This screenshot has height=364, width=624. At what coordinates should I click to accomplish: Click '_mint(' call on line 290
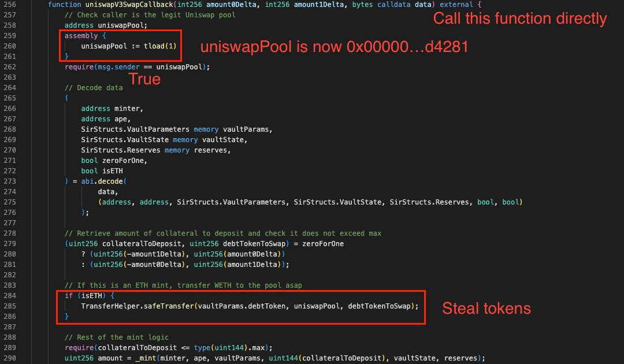(148, 358)
